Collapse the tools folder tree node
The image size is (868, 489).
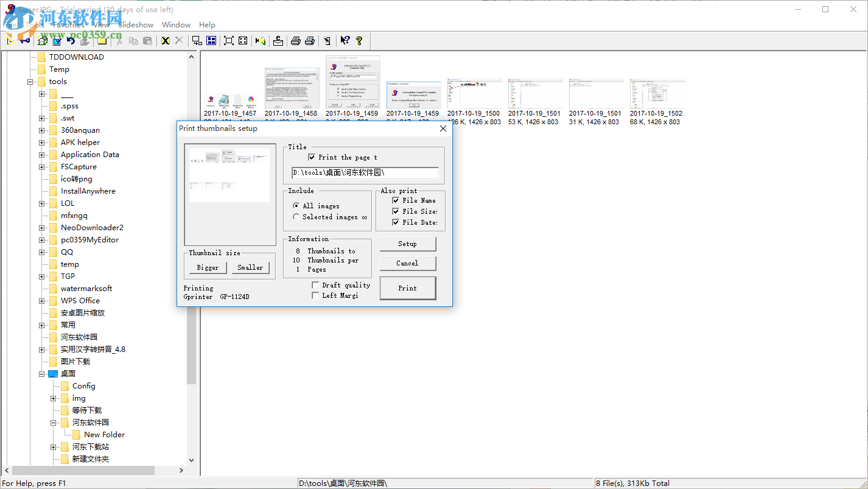tap(30, 82)
